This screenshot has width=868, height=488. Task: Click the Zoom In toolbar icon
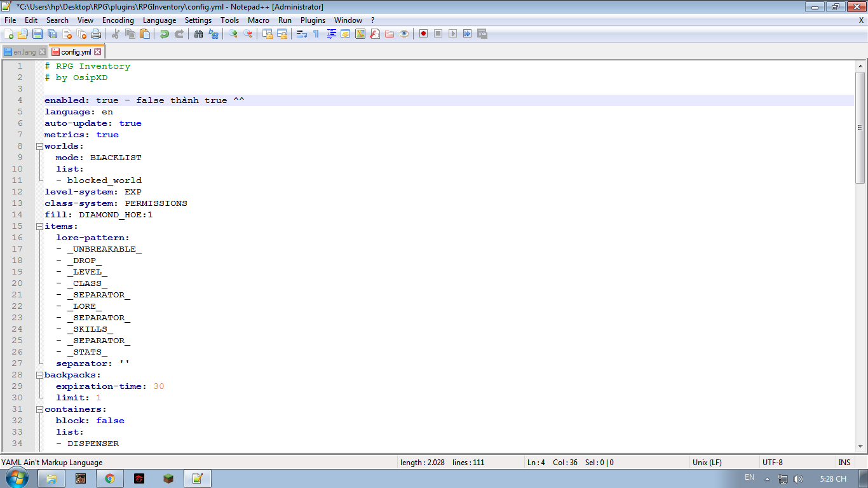233,34
